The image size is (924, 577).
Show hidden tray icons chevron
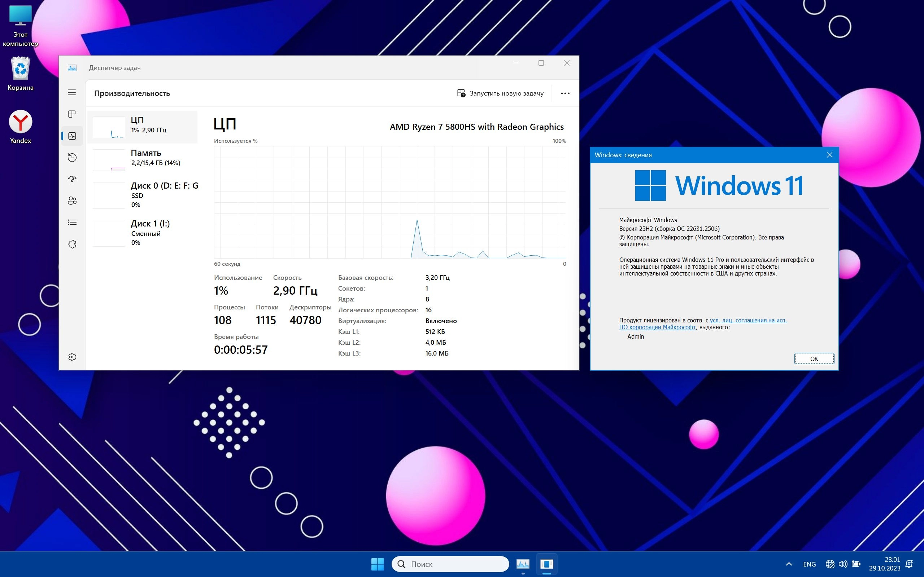pyautogui.click(x=789, y=564)
